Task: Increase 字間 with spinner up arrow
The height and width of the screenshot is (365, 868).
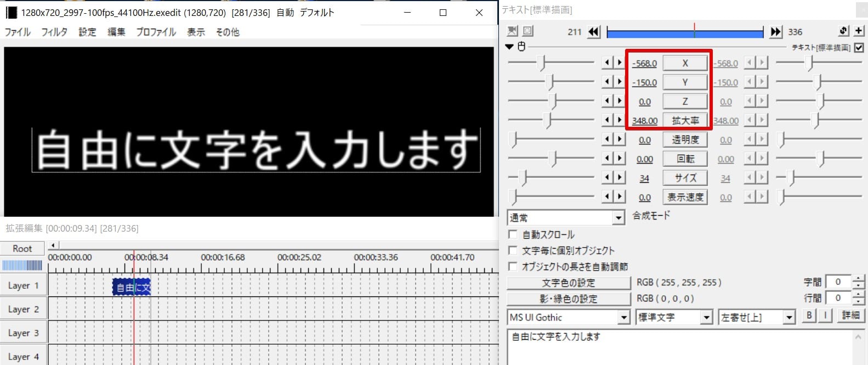Action: (x=858, y=279)
